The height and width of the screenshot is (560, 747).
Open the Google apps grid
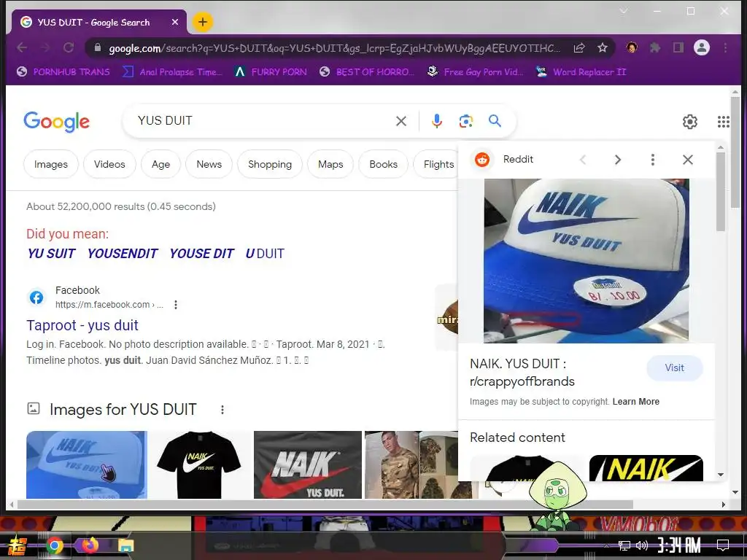[x=723, y=122]
